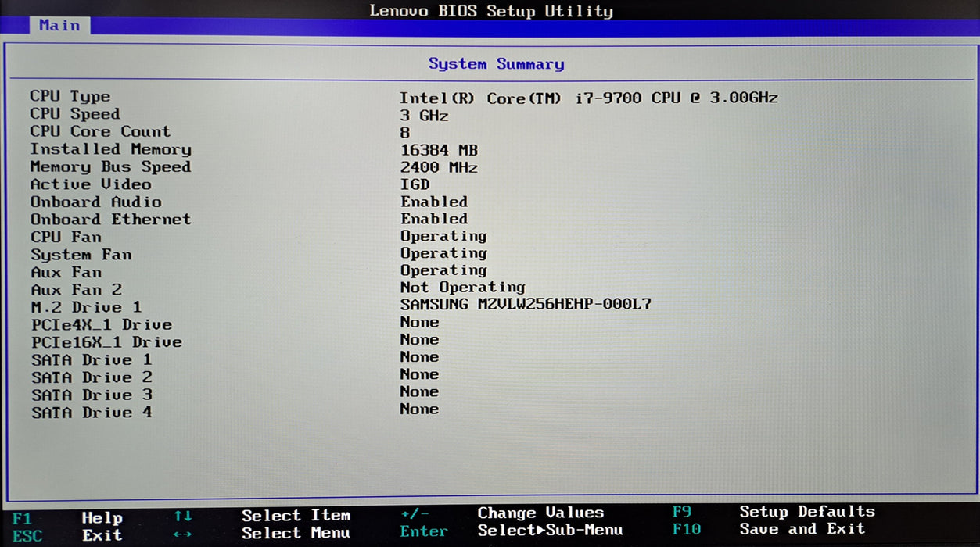
Task: Click the "Not Operating" status value
Action: pyautogui.click(x=462, y=288)
